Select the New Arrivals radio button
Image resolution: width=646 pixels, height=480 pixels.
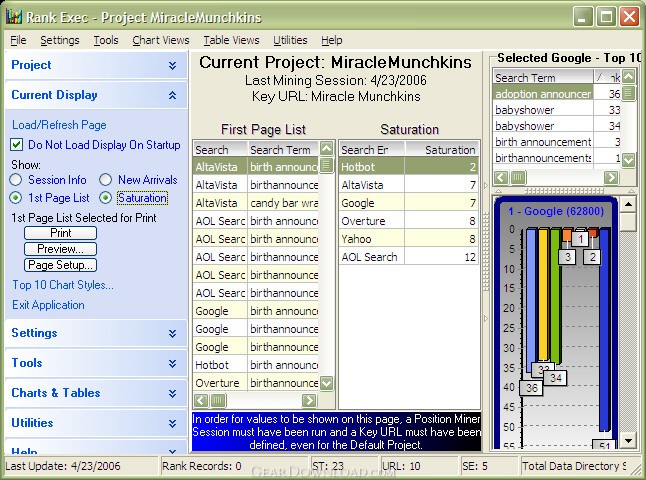click(105, 180)
